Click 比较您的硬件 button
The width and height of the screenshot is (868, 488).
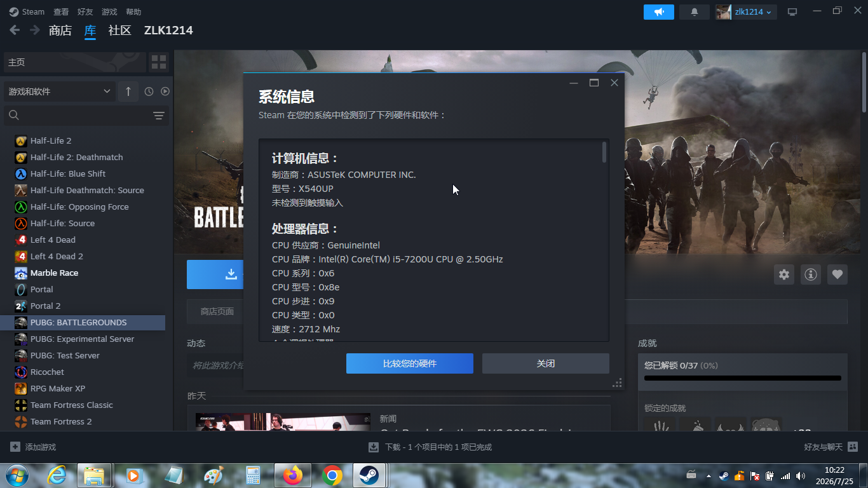pos(410,363)
